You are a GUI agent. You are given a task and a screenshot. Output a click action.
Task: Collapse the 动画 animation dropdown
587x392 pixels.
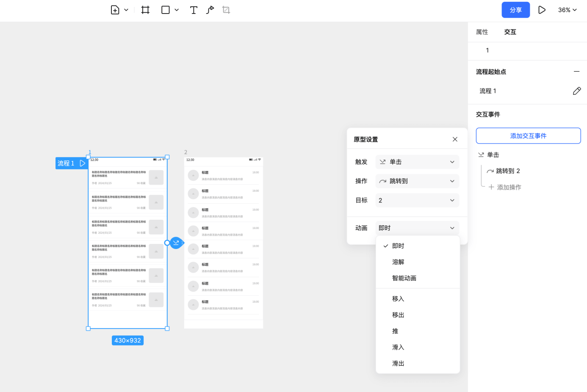[417, 228]
